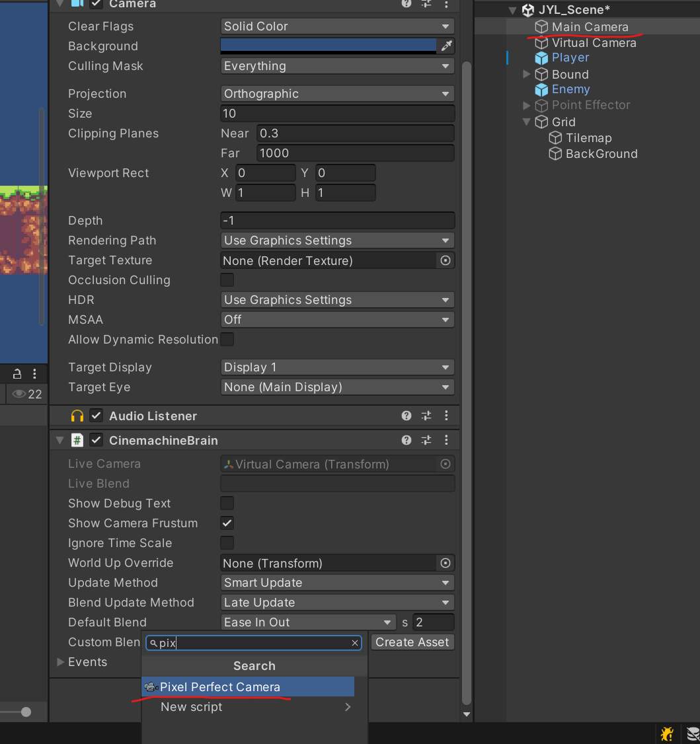Open CinemachineBrain help icon
The height and width of the screenshot is (744, 700).
click(x=407, y=440)
